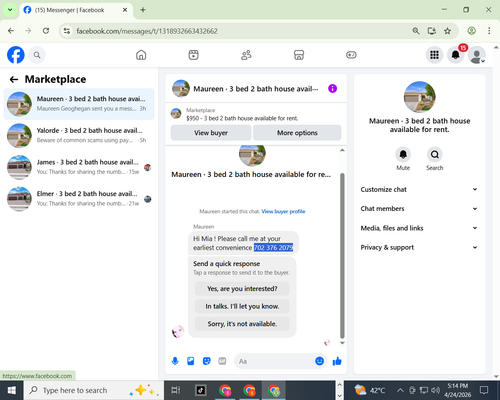Search within the conversation
This screenshot has width=500, height=400.
click(435, 154)
